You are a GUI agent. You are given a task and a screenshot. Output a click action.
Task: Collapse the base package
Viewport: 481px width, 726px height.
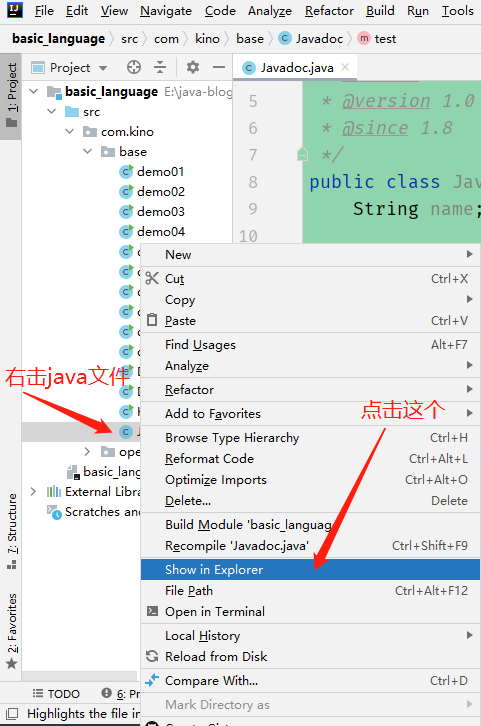click(87, 151)
